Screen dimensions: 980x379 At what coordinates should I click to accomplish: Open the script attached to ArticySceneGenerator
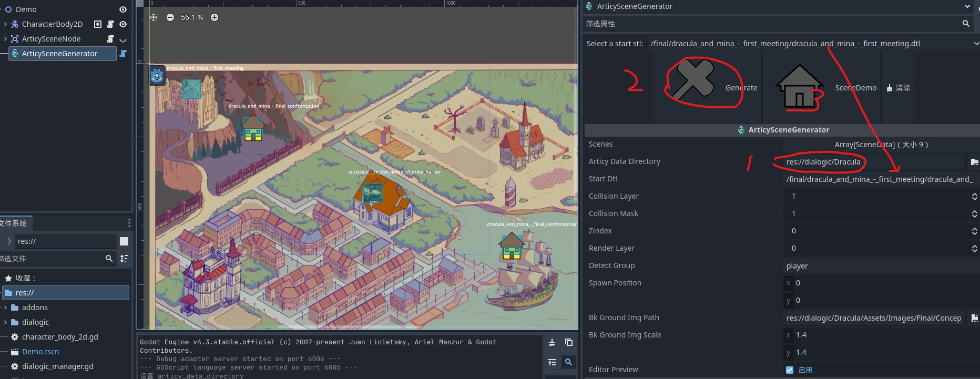coord(123,54)
